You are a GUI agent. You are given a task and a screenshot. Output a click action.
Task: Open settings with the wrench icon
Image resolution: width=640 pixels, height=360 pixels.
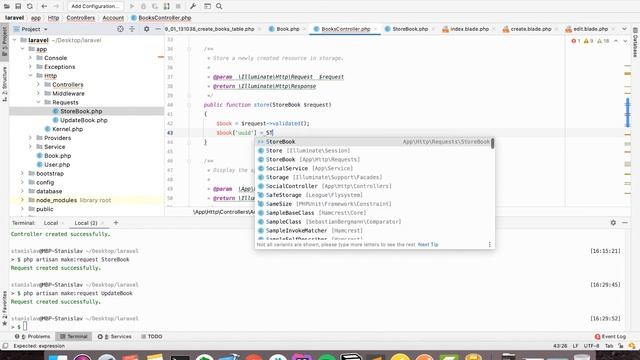point(193,6)
